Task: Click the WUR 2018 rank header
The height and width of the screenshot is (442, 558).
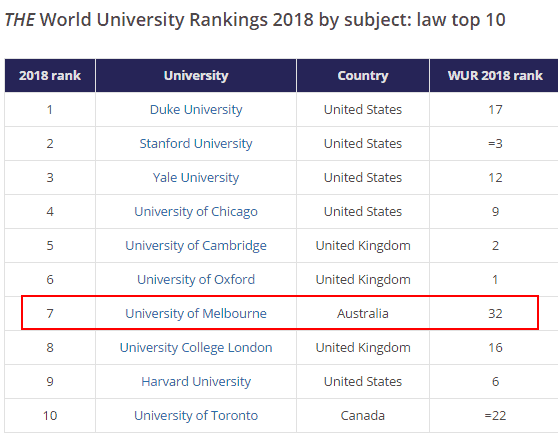Action: [x=495, y=75]
